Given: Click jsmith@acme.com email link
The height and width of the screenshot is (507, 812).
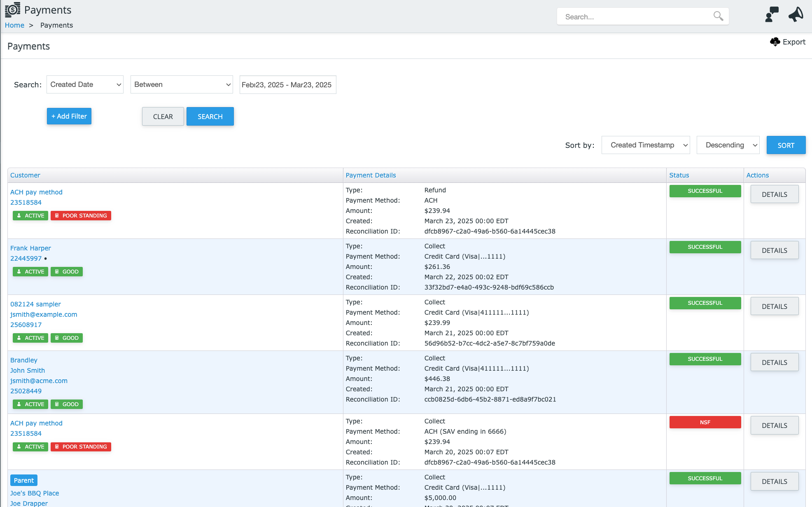Looking at the screenshot, I should [x=39, y=381].
